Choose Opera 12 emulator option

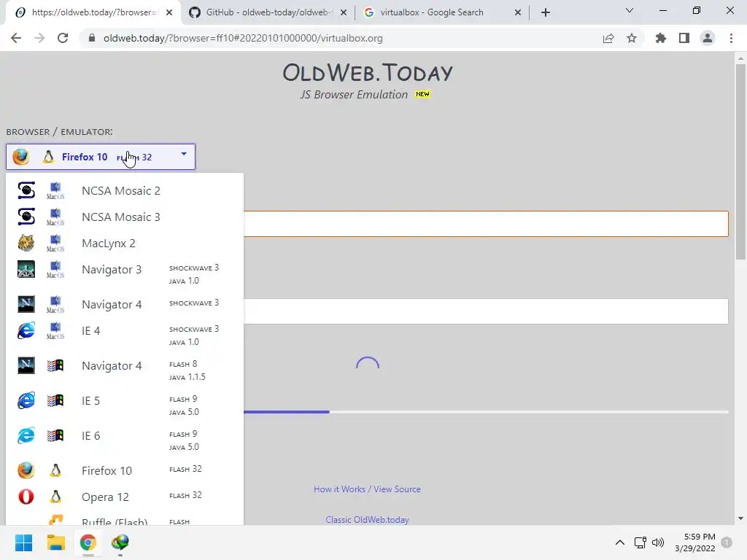point(124,497)
